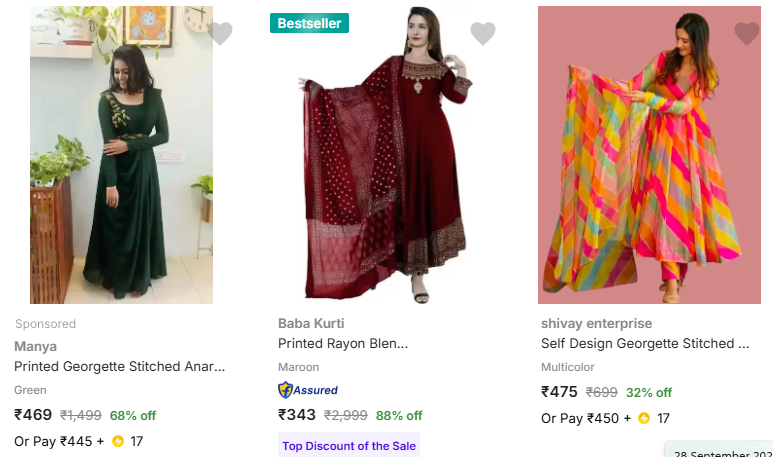Wishlist the maroon Baba Kurti item
The height and width of the screenshot is (457, 773).
483,34
